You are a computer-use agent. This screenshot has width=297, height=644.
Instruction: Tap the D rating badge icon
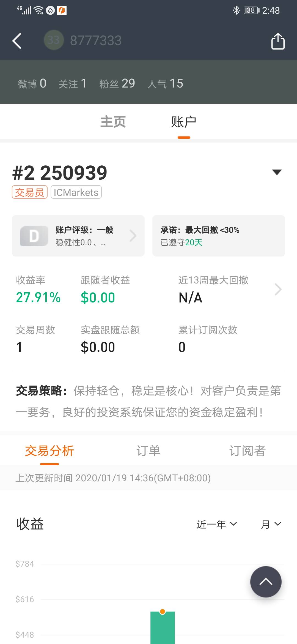(x=34, y=236)
